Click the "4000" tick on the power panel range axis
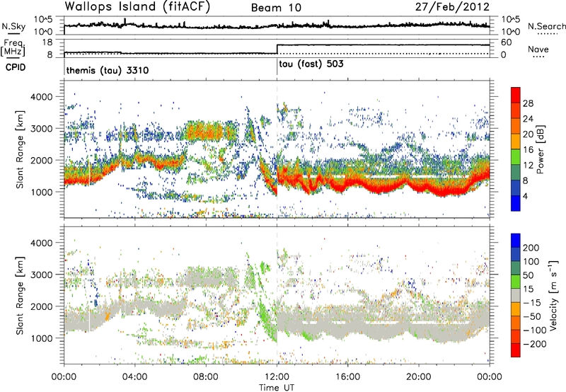The width and height of the screenshot is (566, 392). point(41,97)
